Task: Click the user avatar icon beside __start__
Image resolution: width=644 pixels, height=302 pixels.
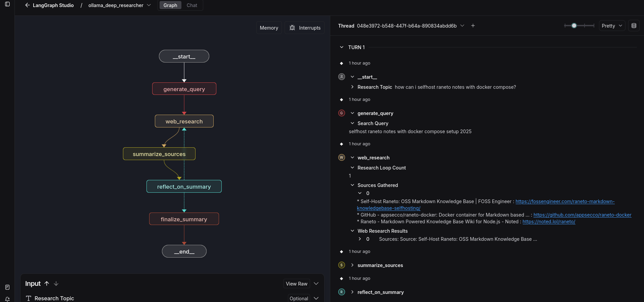Action: 342,77
